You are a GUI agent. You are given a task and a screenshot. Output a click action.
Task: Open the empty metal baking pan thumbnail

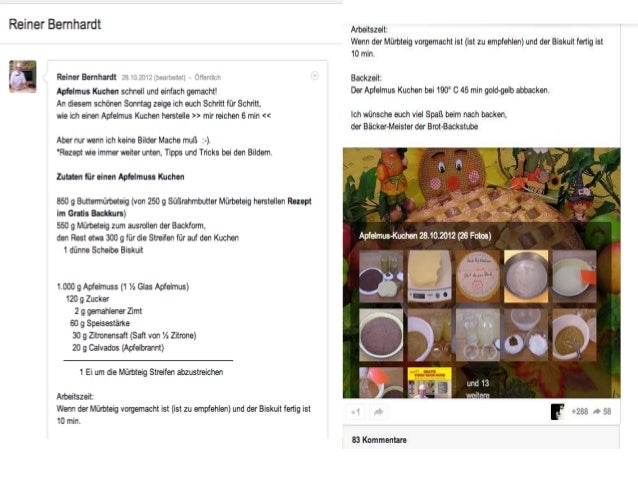526,276
